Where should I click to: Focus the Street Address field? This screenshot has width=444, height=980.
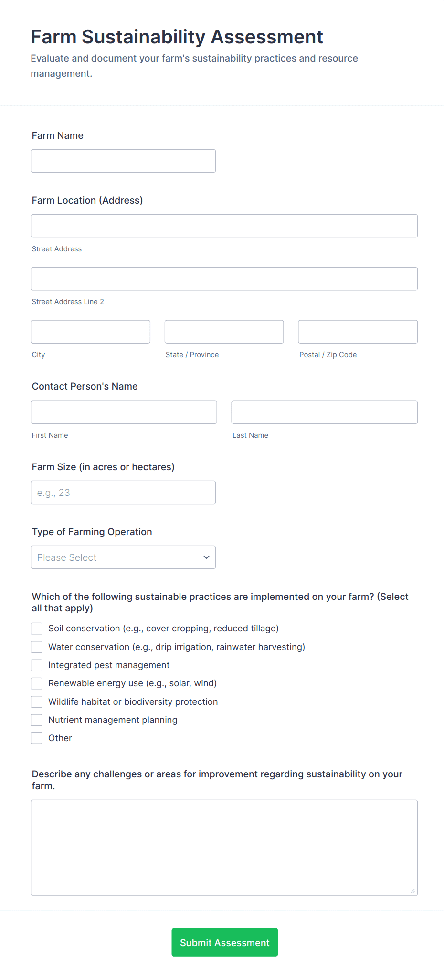point(224,226)
